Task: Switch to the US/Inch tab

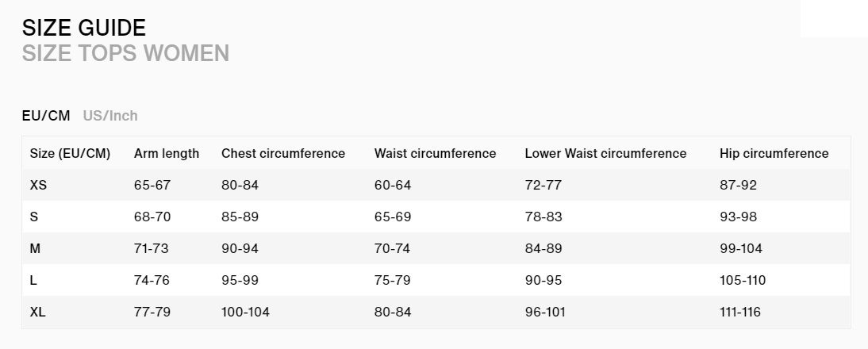Action: coord(110,116)
